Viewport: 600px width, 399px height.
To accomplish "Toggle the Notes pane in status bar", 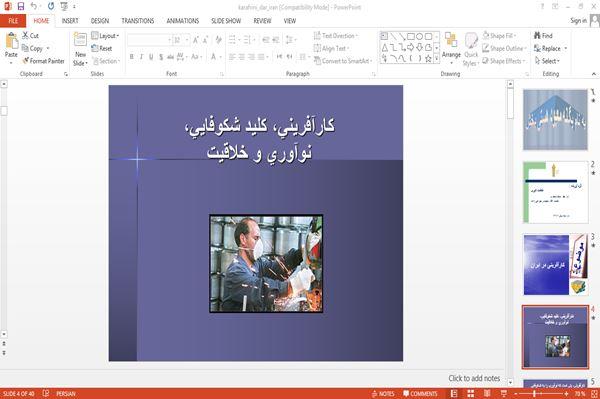I will 383,394.
